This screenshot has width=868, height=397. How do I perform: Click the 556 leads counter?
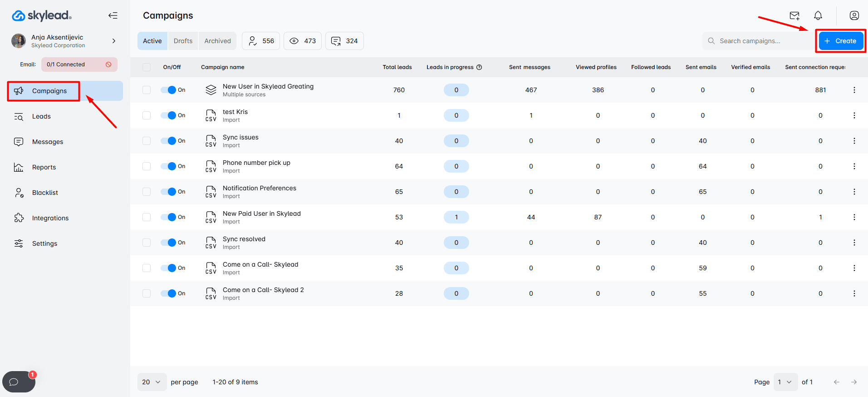261,41
